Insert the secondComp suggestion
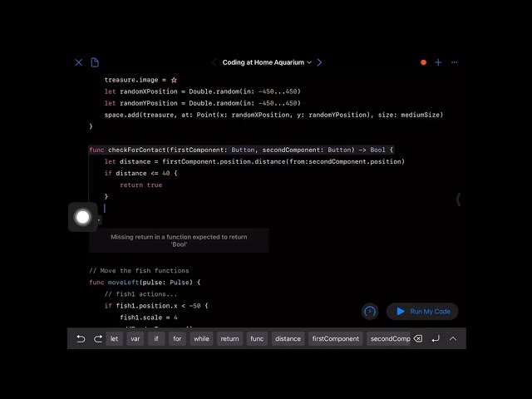The height and width of the screenshot is (399, 532). [x=389, y=338]
